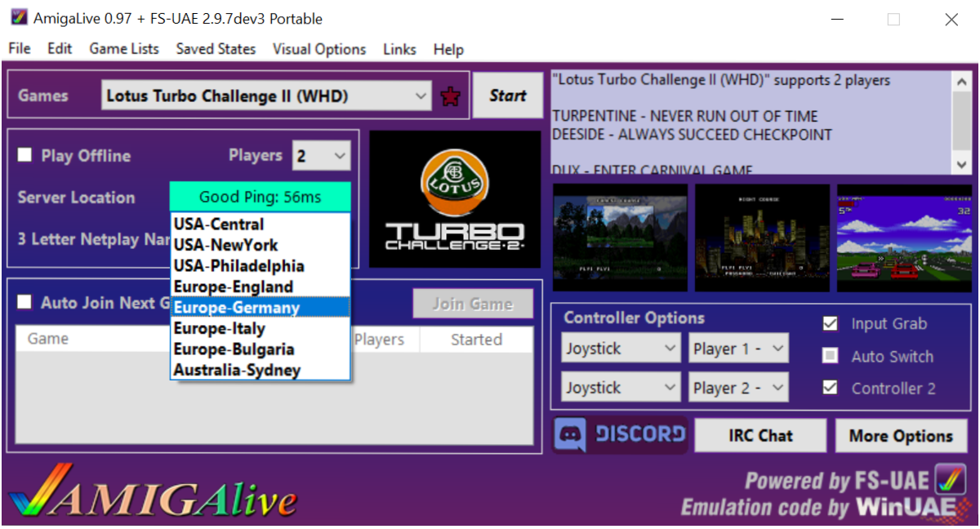Open the second Joystick controller dropdown

621,388
